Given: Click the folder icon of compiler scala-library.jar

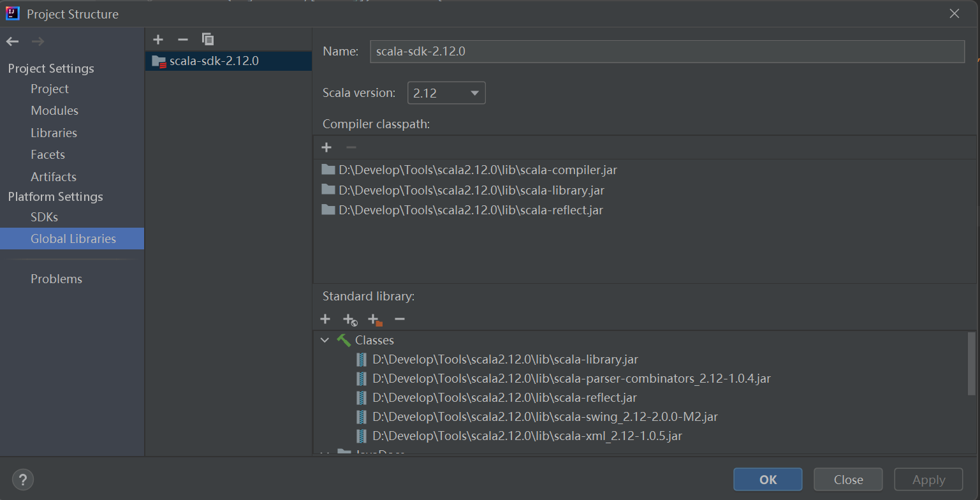Looking at the screenshot, I should (328, 189).
